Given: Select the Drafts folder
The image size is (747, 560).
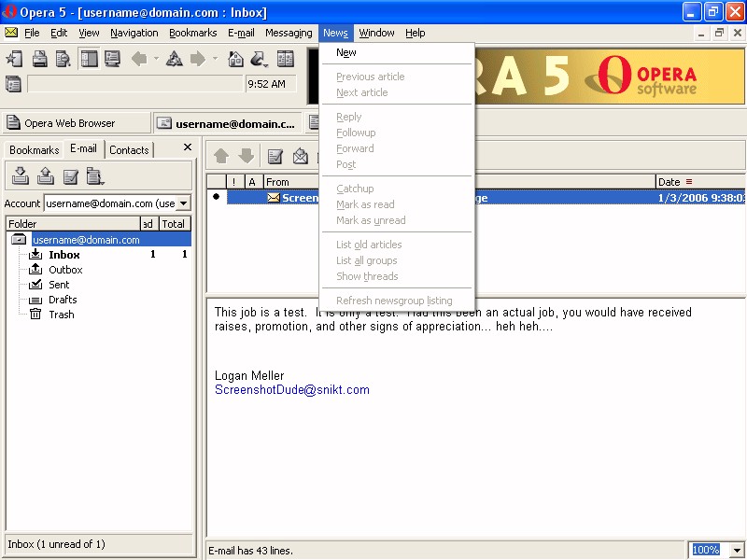Looking at the screenshot, I should click(x=63, y=300).
